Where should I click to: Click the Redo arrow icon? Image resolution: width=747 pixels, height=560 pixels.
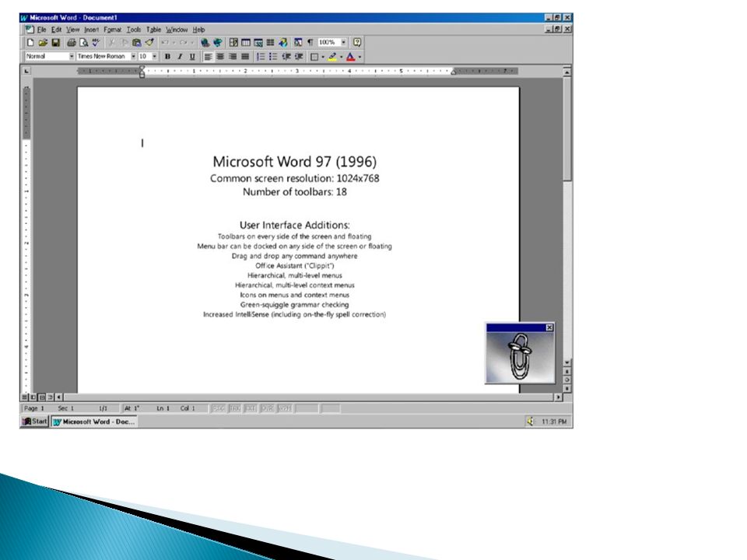[183, 42]
